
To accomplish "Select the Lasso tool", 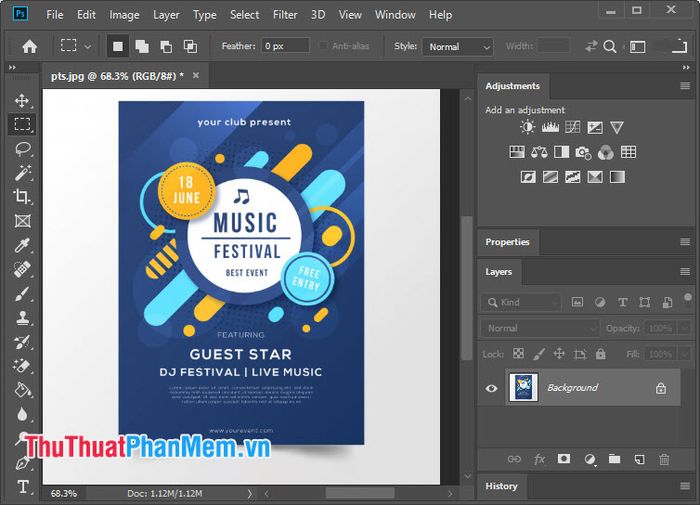I will pyautogui.click(x=22, y=149).
